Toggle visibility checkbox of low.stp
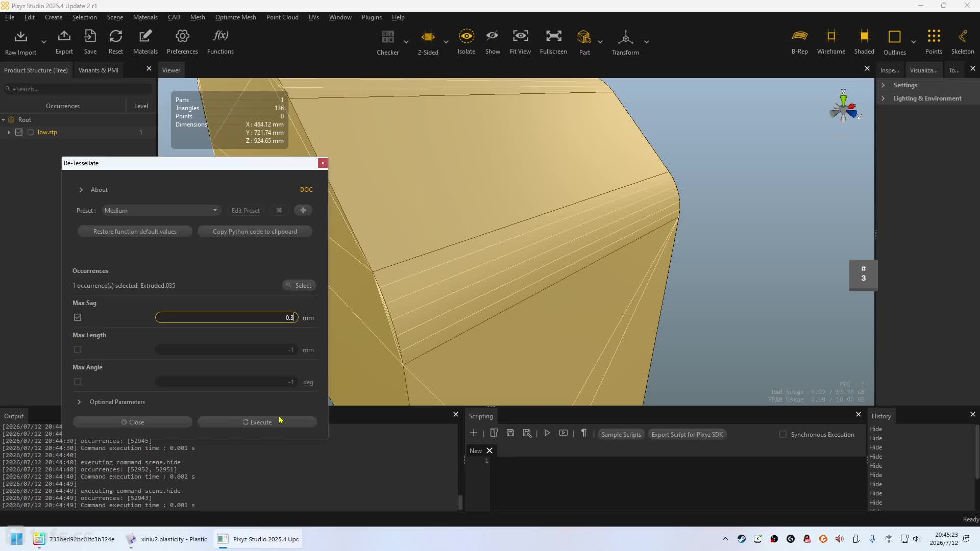980x551 pixels. (19, 132)
